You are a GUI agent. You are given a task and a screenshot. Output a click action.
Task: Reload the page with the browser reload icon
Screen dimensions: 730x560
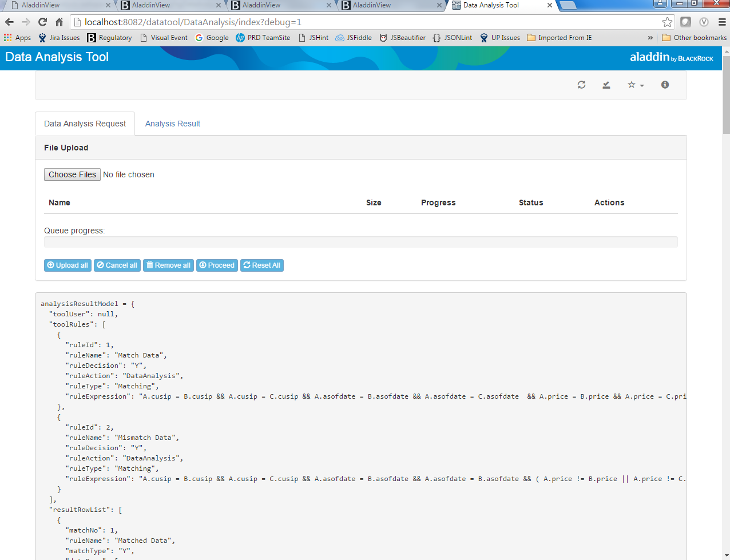(42, 22)
